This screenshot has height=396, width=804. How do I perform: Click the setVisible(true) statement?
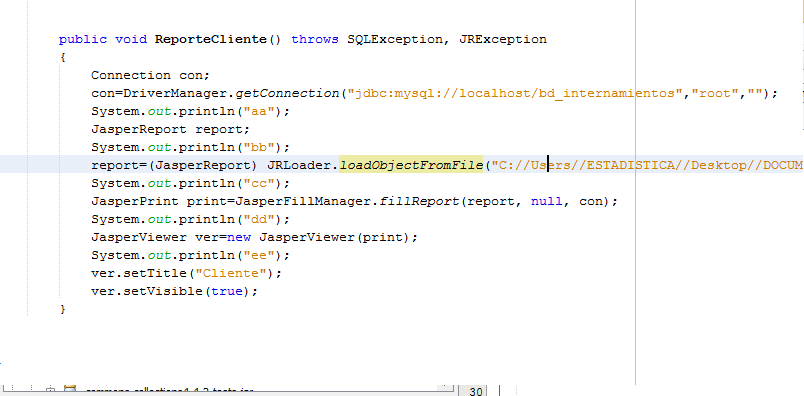[x=174, y=291]
